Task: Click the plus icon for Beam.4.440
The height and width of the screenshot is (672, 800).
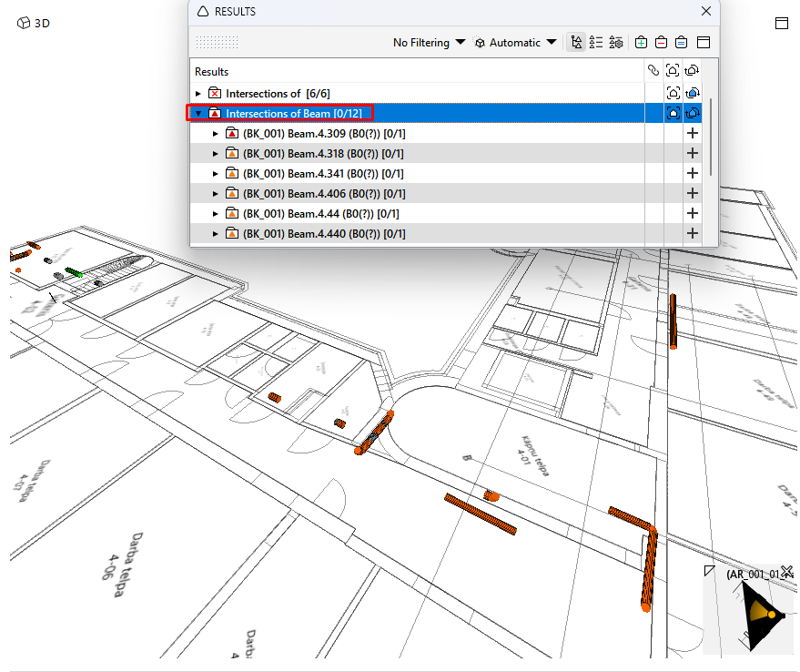Action: tap(693, 233)
